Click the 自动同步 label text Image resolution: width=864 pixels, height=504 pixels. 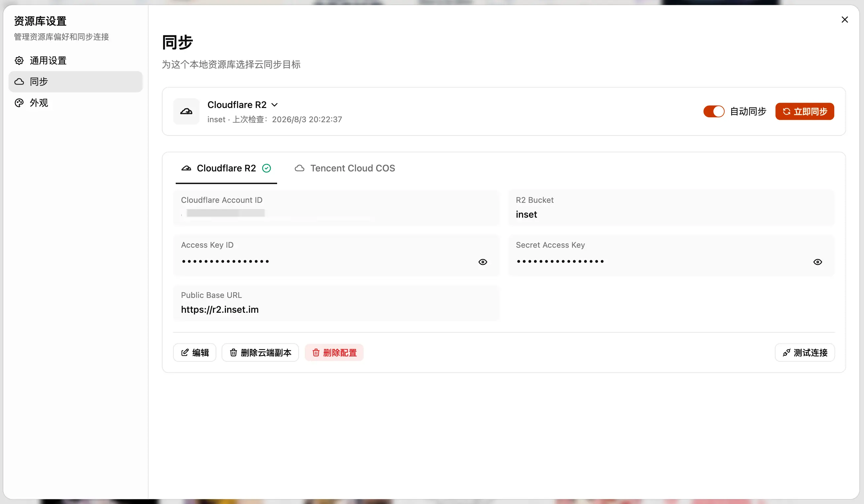tap(748, 111)
